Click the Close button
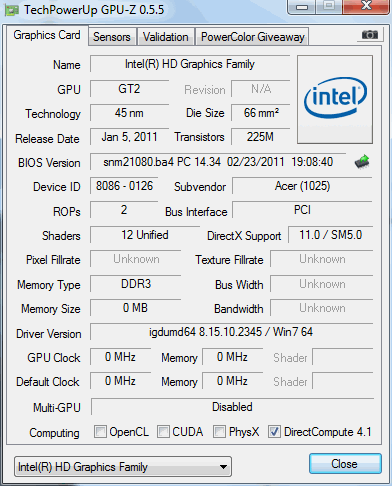The width and height of the screenshot is (392, 486). click(345, 464)
